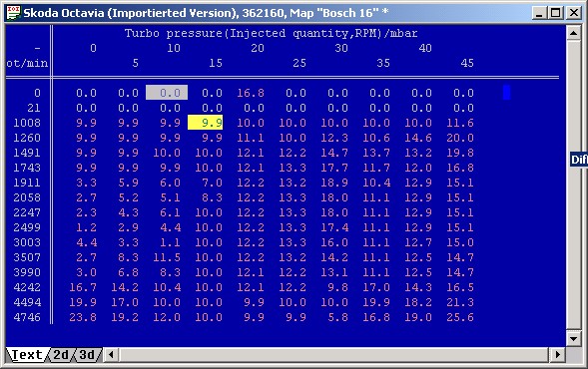Click the horizontal scrollbar left arrow
Screen dimensions: 588x369
click(x=111, y=354)
